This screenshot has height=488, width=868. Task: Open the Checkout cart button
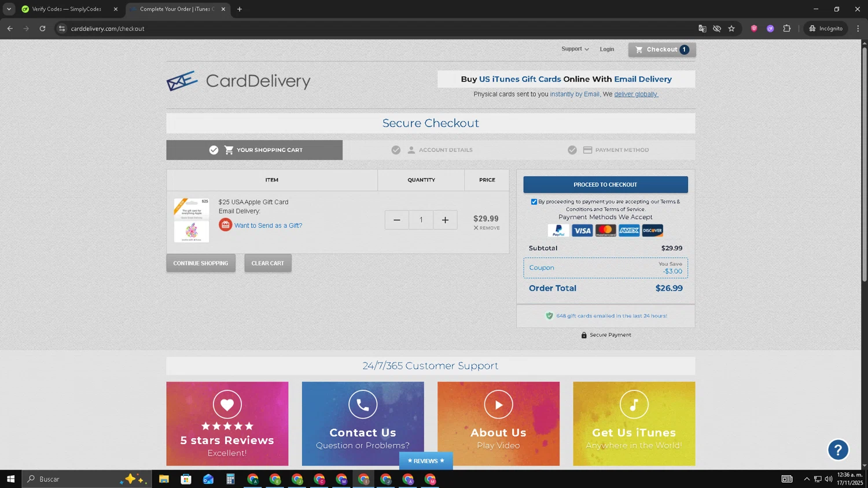662,50
